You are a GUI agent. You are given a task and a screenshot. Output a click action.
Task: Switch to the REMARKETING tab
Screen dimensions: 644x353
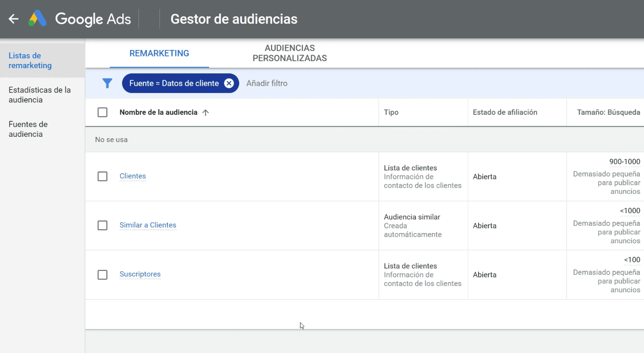(x=159, y=53)
